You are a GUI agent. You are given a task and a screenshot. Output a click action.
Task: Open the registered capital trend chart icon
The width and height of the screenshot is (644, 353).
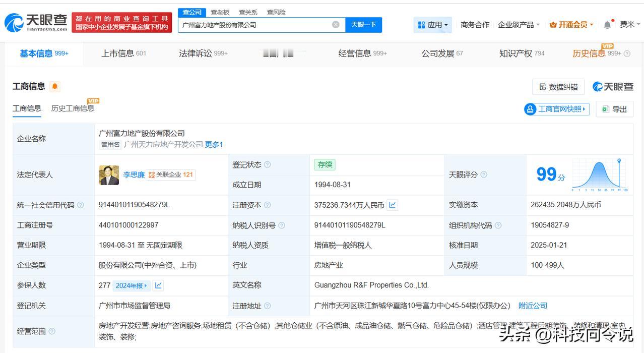pos(393,205)
